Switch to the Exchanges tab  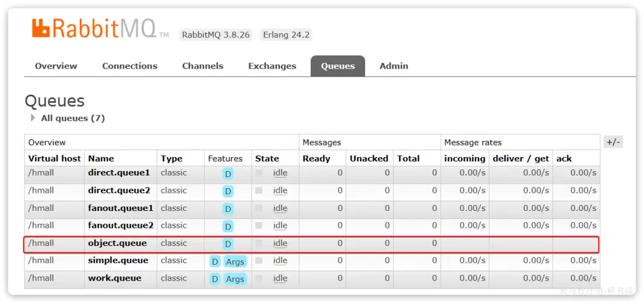pos(272,66)
